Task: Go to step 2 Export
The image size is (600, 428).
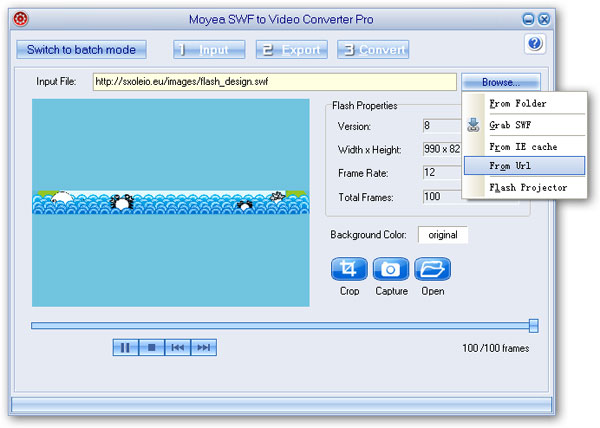Action: 292,50
